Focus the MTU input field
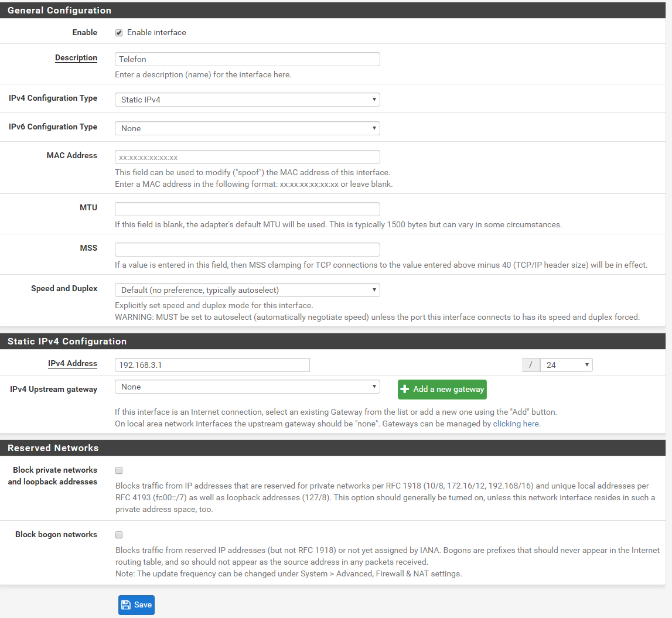 click(247, 209)
